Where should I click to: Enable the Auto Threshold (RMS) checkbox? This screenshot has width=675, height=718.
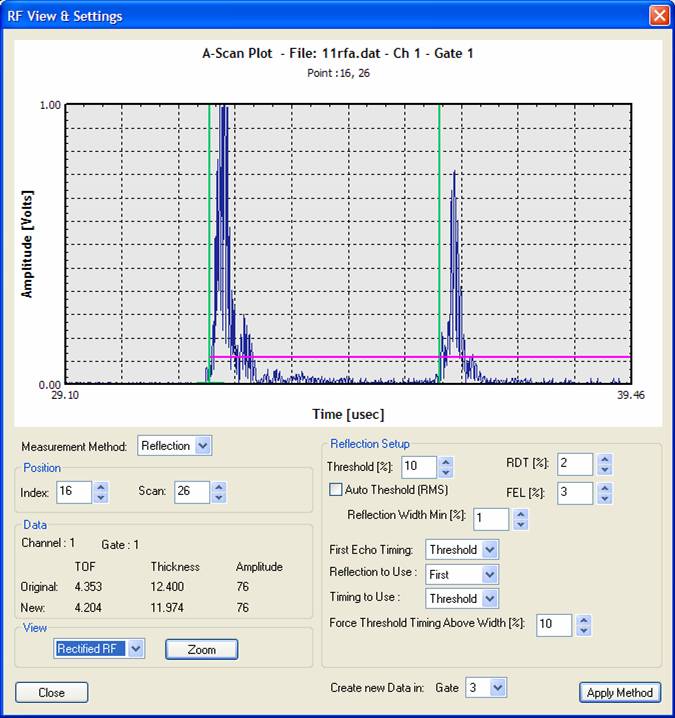point(336,490)
